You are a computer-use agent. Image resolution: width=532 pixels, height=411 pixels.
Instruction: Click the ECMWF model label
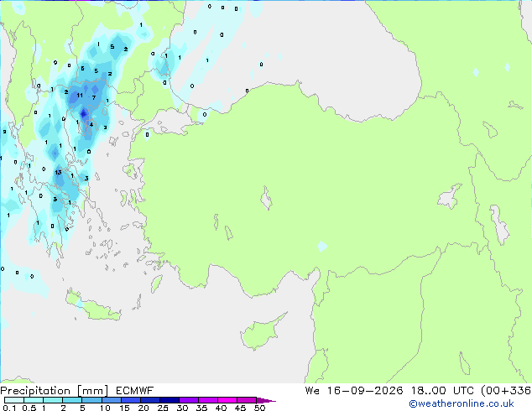tap(135, 391)
